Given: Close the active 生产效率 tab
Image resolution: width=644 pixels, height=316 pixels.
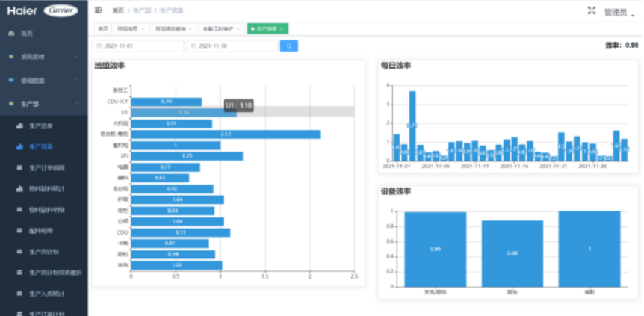Looking at the screenshot, I should [282, 28].
